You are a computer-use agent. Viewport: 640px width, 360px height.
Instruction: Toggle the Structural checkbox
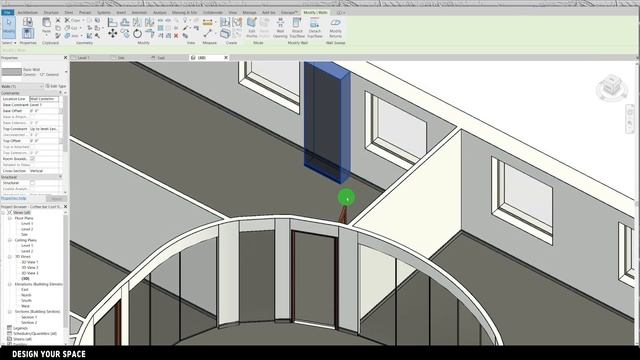coord(33,183)
